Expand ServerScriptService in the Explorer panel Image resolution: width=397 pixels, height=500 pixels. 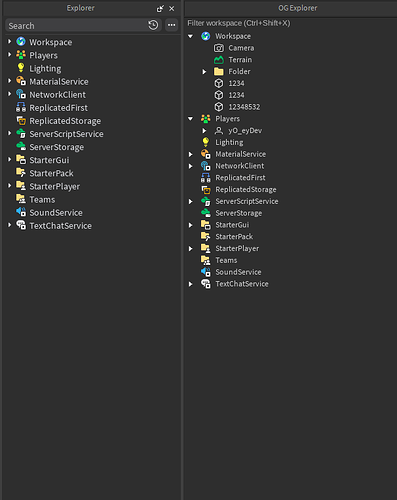[x=9, y=133]
